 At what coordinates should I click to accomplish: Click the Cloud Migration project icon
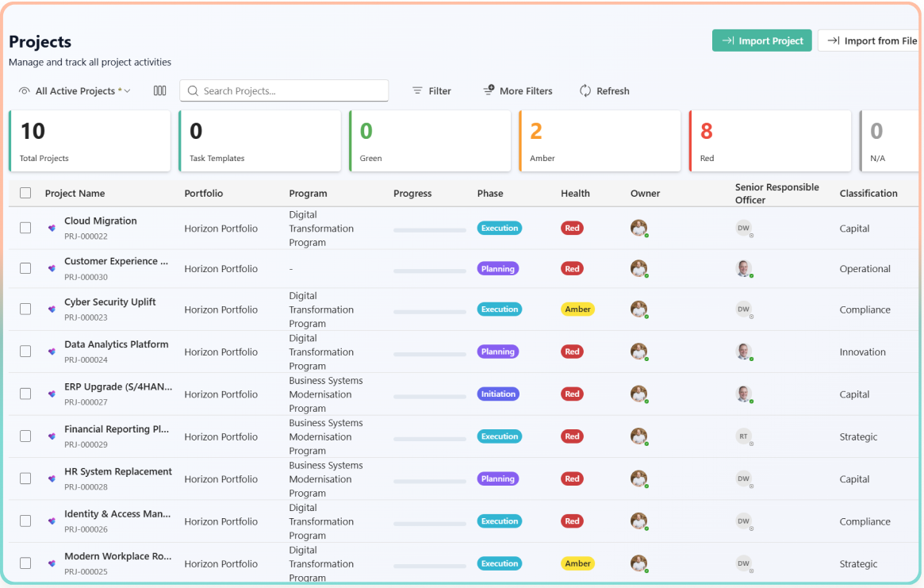coord(51,228)
